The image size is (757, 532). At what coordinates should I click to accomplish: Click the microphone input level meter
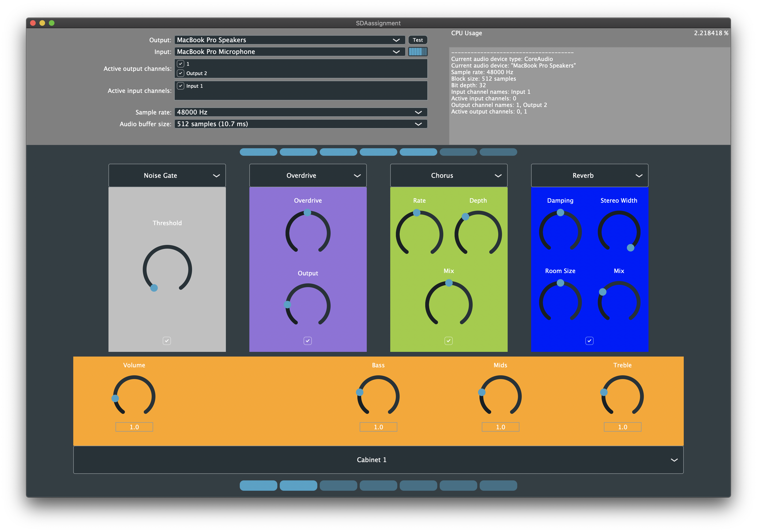coord(417,52)
